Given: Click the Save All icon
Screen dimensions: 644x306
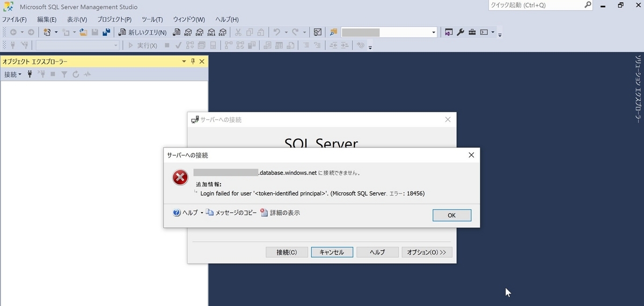Looking at the screenshot, I should click(106, 32).
